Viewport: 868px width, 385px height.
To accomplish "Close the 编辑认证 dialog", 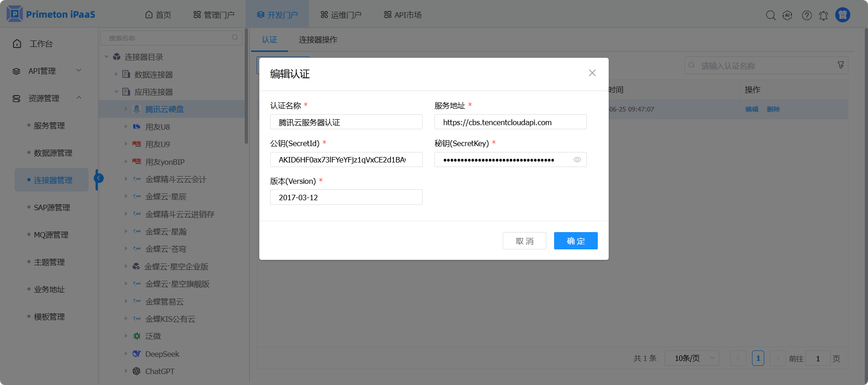I will [592, 73].
